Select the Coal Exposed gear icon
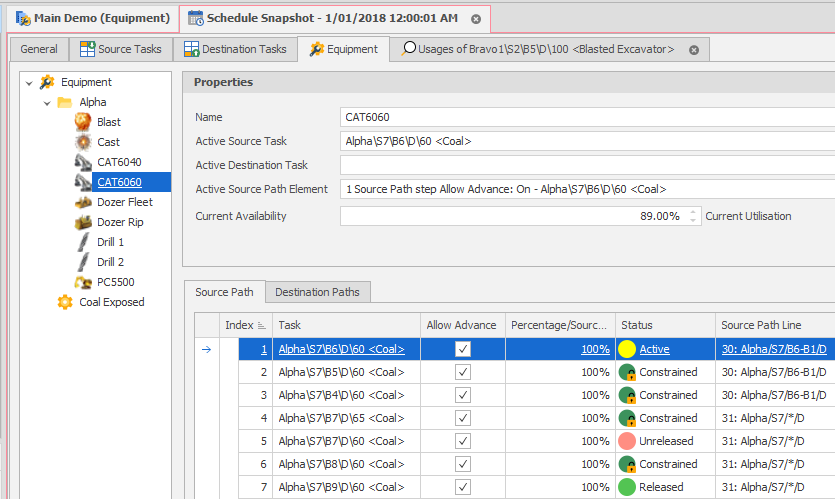 click(65, 302)
